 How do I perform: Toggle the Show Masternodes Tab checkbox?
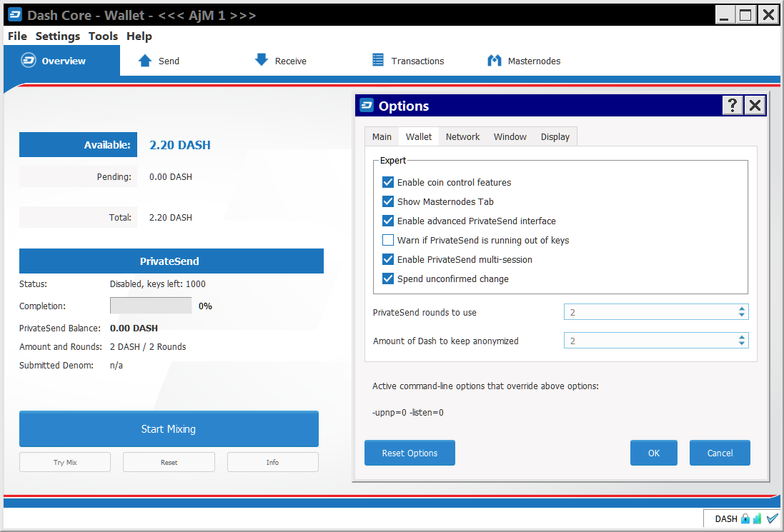pos(388,202)
